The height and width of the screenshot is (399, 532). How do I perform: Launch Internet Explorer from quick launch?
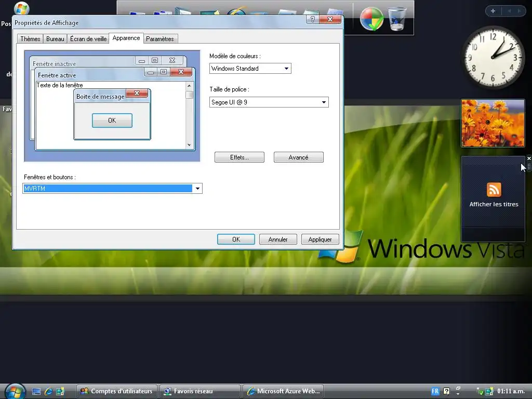pyautogui.click(x=48, y=392)
